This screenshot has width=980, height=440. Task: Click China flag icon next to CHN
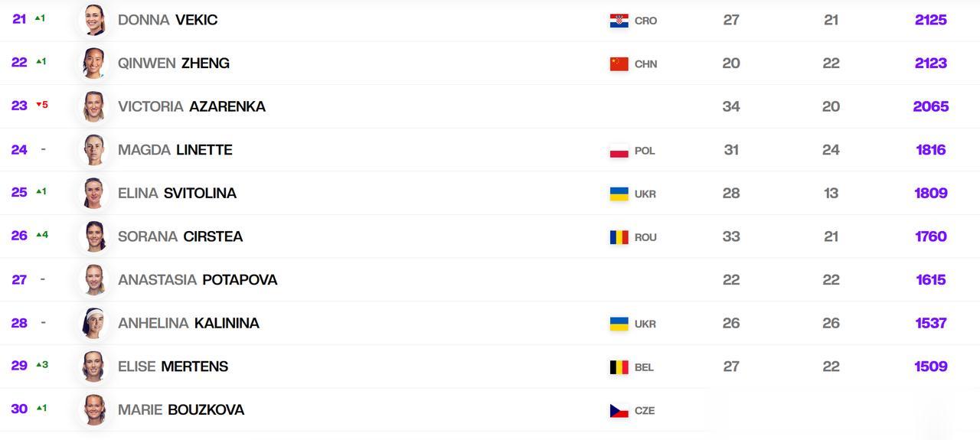pos(619,64)
